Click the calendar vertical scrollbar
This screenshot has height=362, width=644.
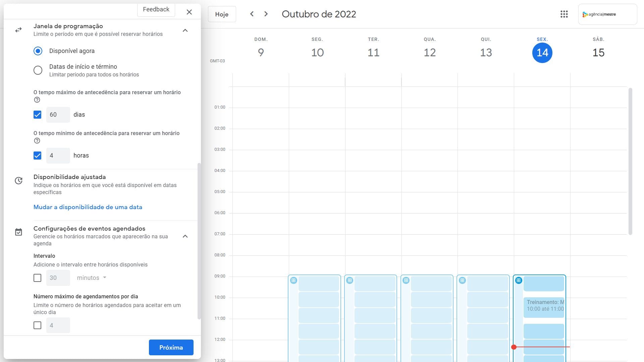click(x=630, y=161)
